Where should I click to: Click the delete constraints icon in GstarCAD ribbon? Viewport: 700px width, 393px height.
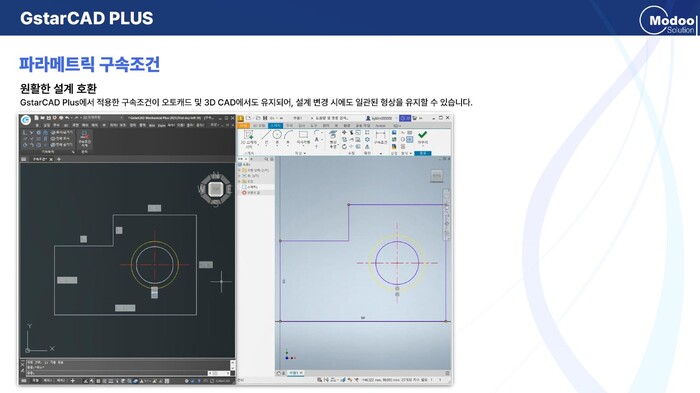tap(84, 139)
